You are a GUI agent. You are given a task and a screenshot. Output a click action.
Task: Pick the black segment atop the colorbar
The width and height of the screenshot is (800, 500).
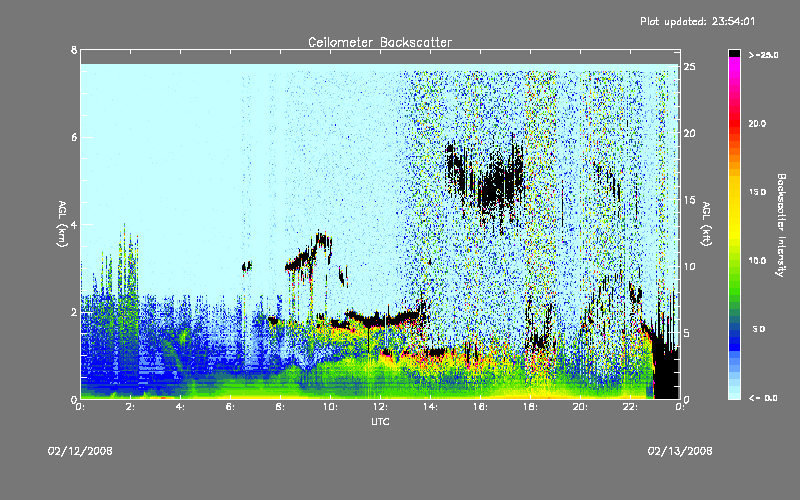pyautogui.click(x=734, y=53)
